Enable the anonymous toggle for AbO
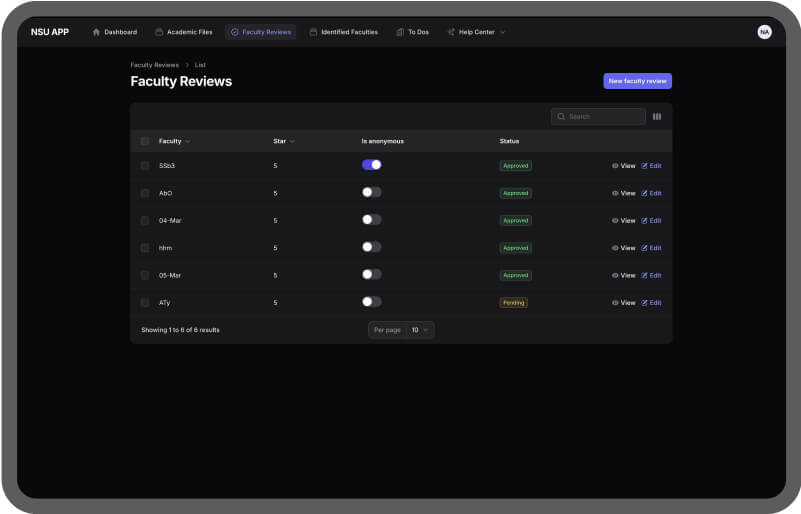Viewport: 801px width, 514px height. point(371,193)
